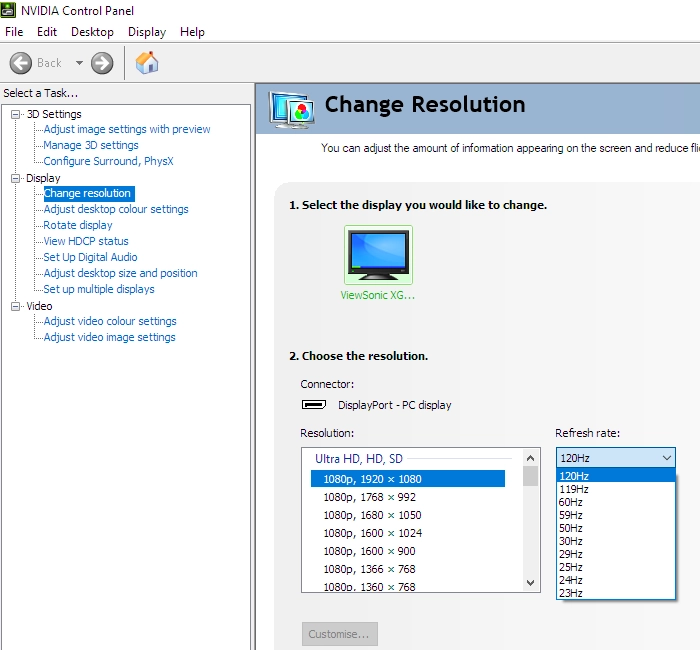Click the DisplayPort connector icon
The image size is (700, 650).
[x=314, y=404]
